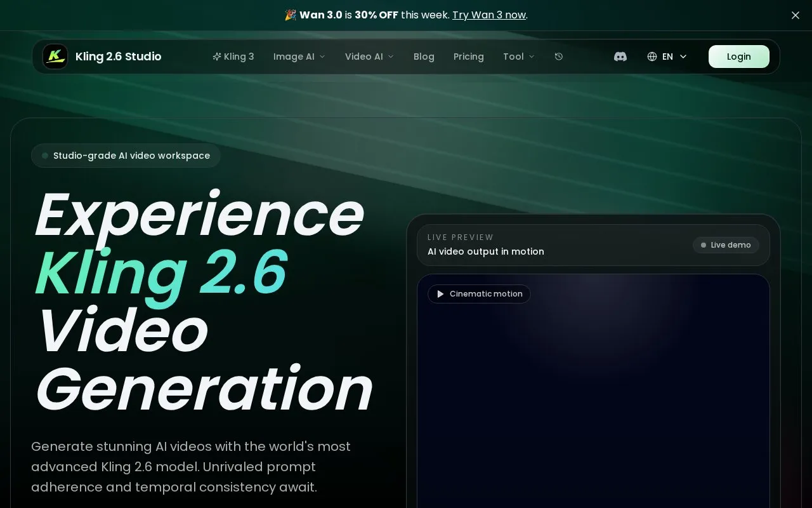Open the EN language selector

coord(667,57)
